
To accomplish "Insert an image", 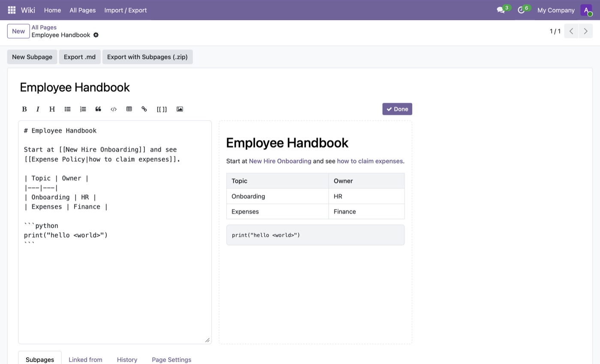I will 180,109.
